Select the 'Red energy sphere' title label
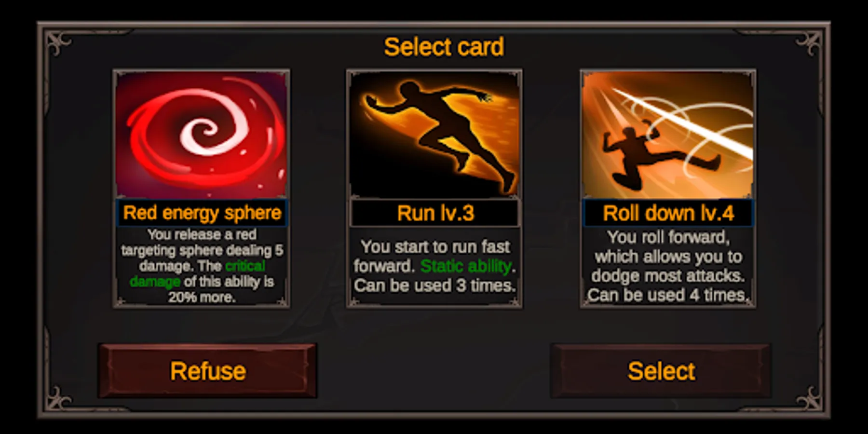 point(202,213)
